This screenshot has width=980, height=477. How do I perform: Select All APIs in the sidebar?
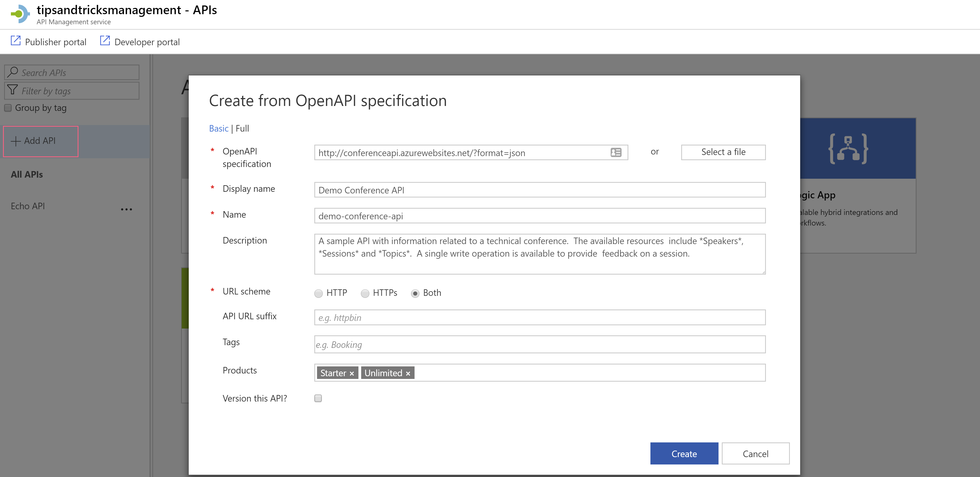click(27, 175)
